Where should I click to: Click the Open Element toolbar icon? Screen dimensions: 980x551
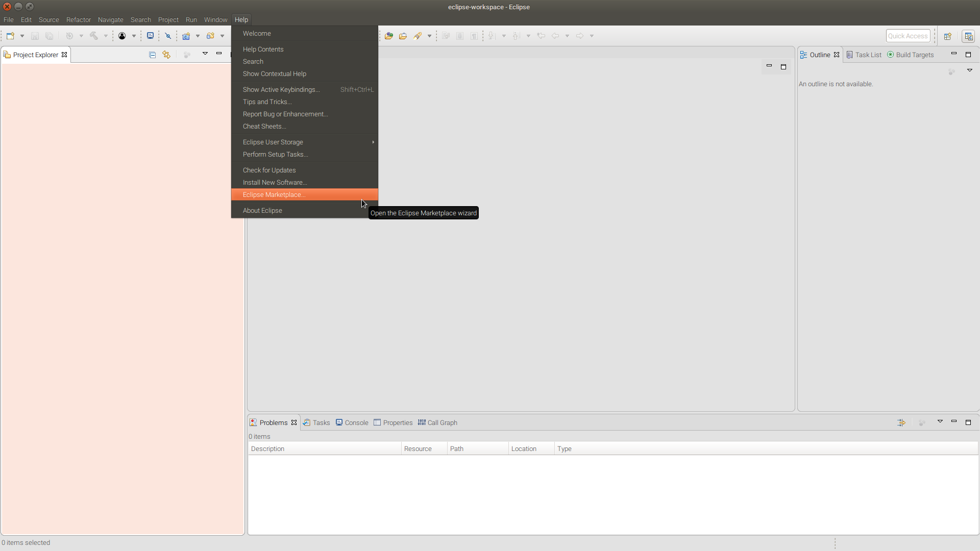pos(389,36)
